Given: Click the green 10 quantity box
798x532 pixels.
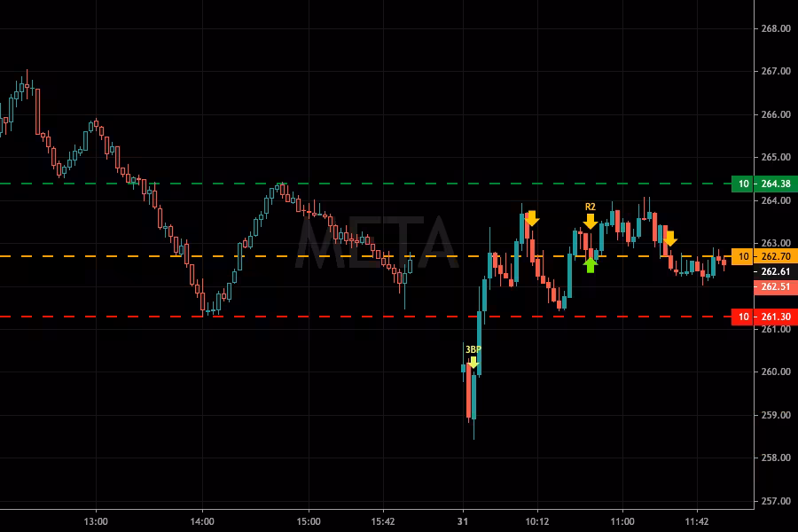Looking at the screenshot, I should coord(744,184).
